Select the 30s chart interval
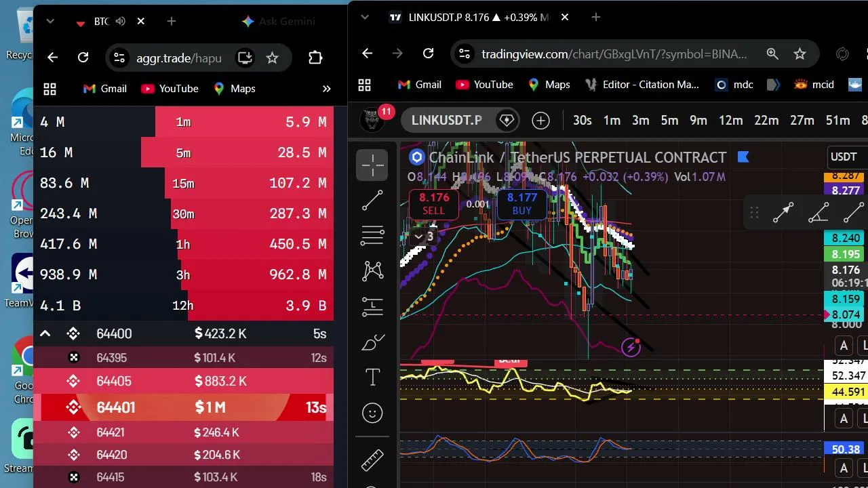Viewport: 868px width, 488px height. tap(582, 121)
